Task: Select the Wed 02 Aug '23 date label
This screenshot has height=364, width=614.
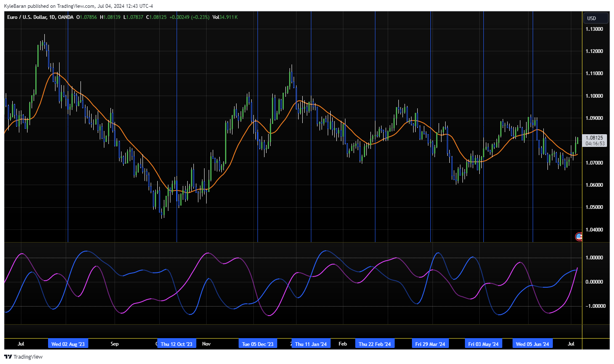Action: tap(68, 344)
